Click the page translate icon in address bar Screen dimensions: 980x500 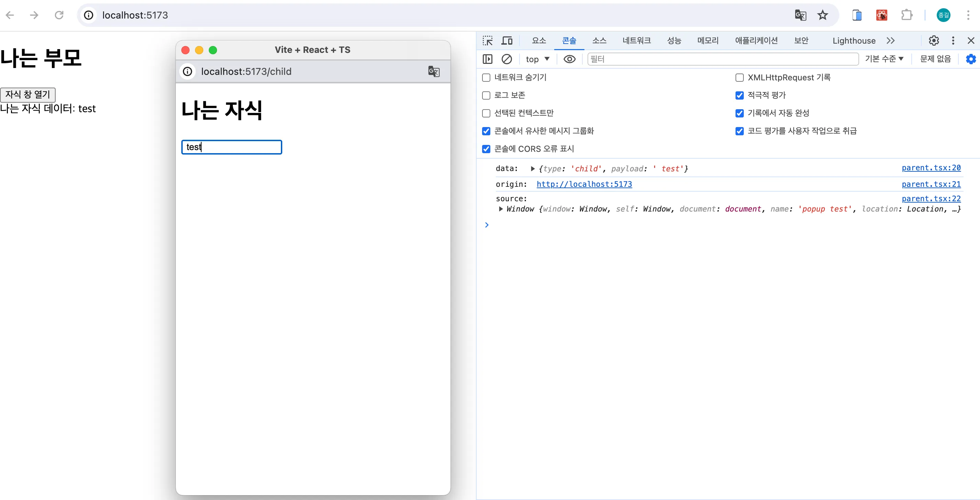[x=800, y=15]
